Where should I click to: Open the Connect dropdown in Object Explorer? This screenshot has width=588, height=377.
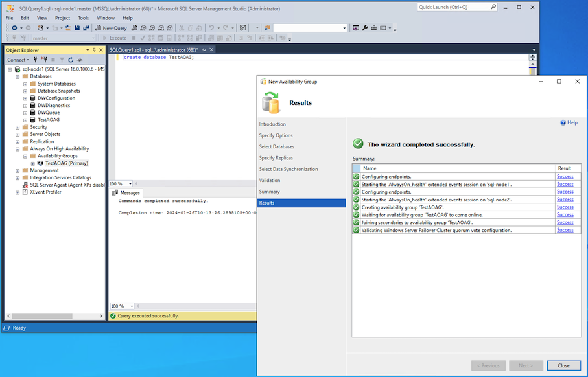click(18, 60)
